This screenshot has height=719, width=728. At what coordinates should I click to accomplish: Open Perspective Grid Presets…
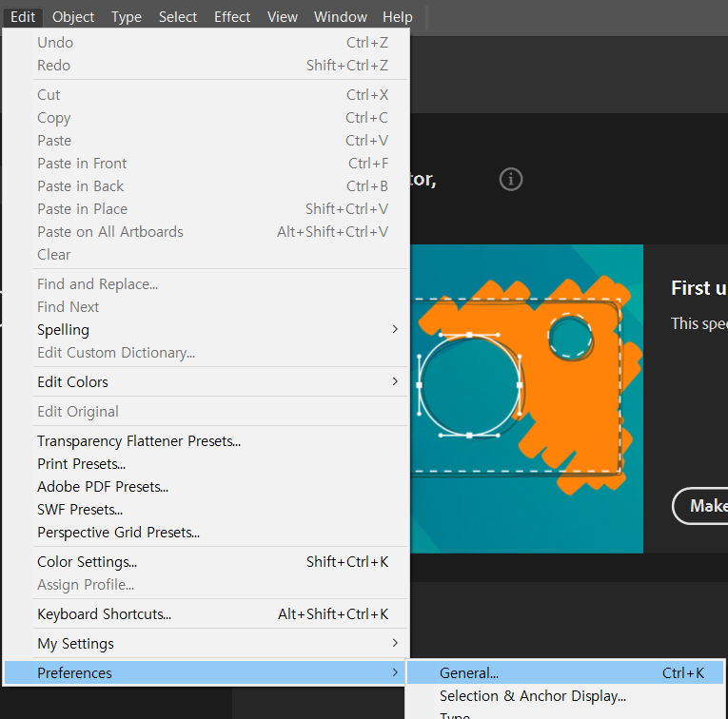[x=207, y=533]
